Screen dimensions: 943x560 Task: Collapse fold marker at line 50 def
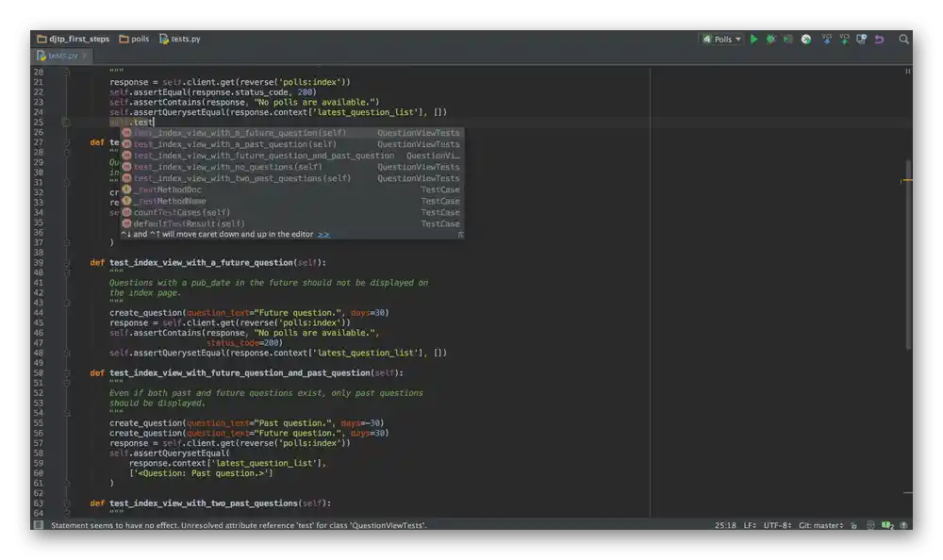67,373
